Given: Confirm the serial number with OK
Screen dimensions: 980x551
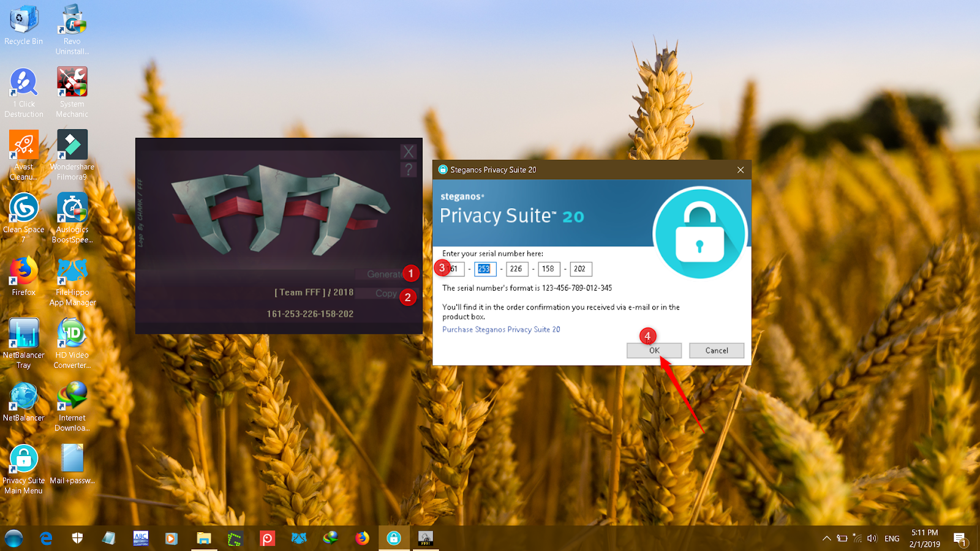Looking at the screenshot, I should (654, 350).
